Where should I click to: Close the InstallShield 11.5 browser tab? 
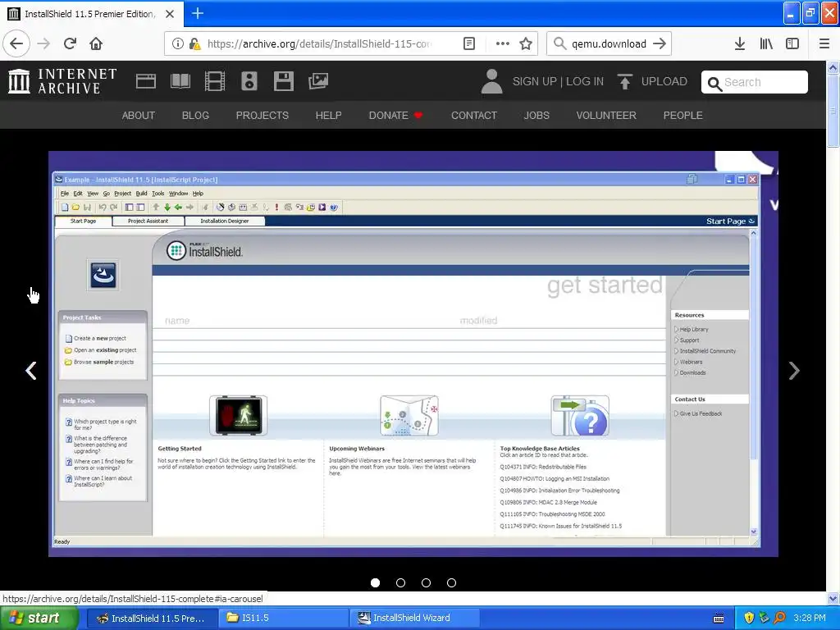coord(170,14)
